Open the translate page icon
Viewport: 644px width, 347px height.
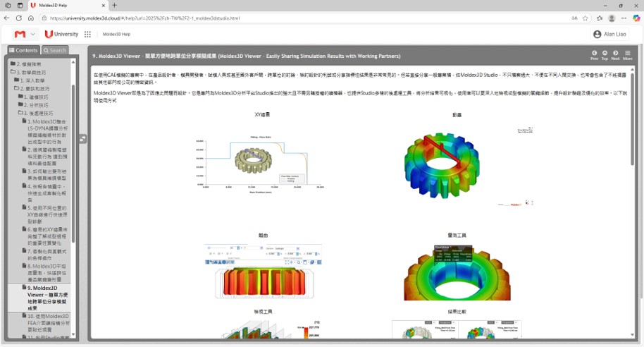click(x=574, y=18)
